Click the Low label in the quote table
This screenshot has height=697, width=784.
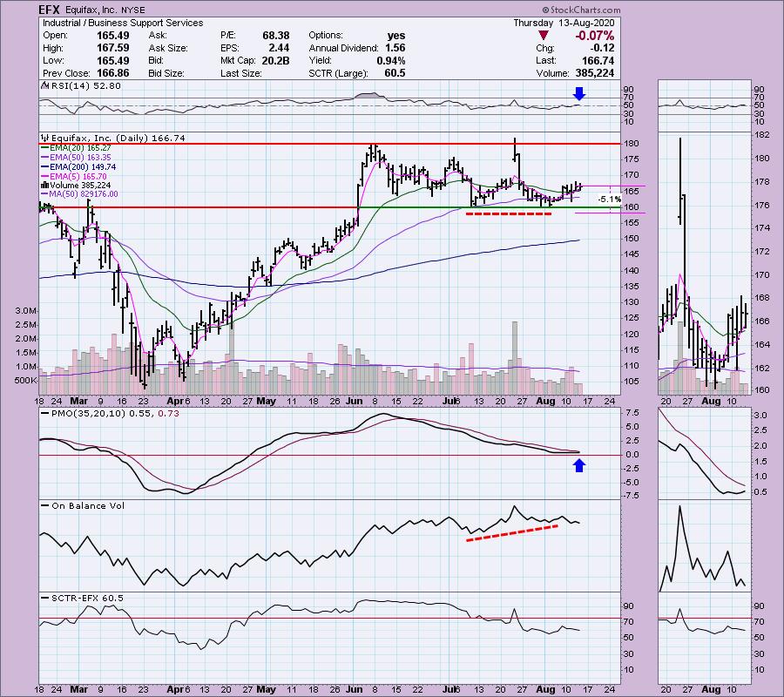[x=53, y=60]
